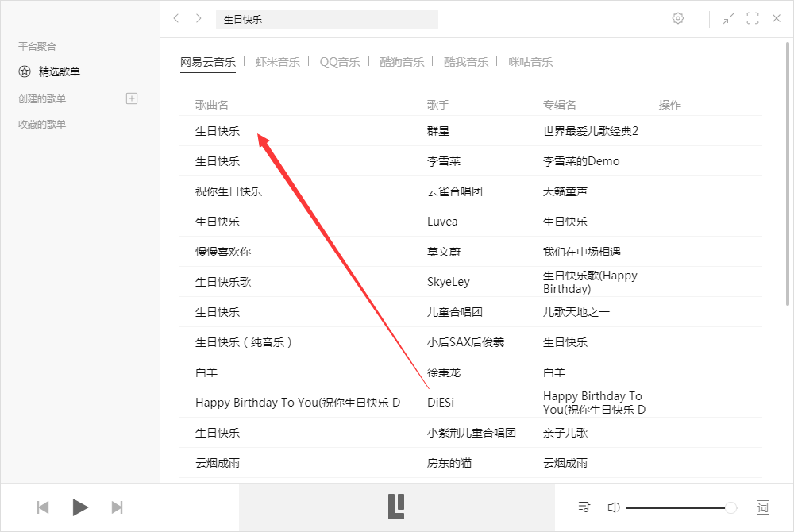Open the settings gear icon

(678, 18)
